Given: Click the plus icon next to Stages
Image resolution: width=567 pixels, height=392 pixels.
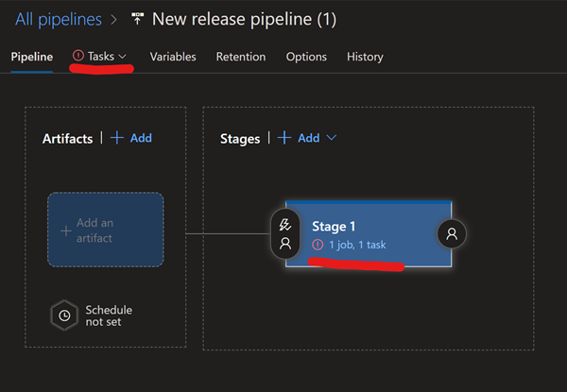Looking at the screenshot, I should 284,138.
